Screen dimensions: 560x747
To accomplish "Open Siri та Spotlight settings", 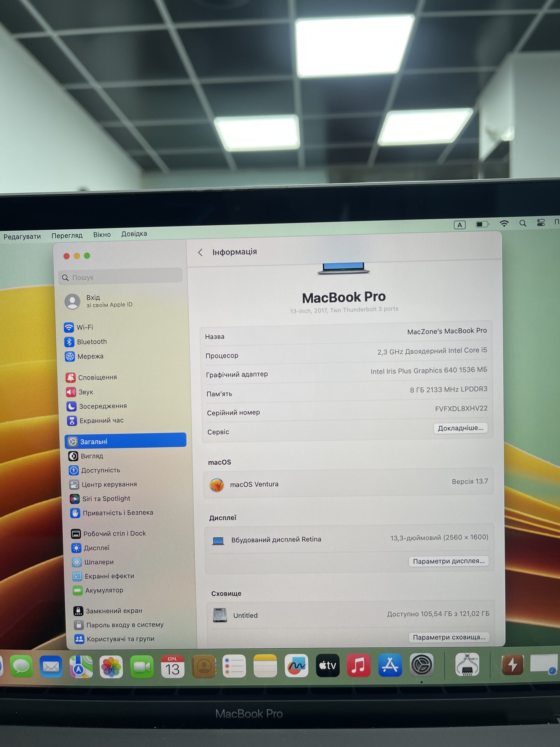I will coord(100,498).
